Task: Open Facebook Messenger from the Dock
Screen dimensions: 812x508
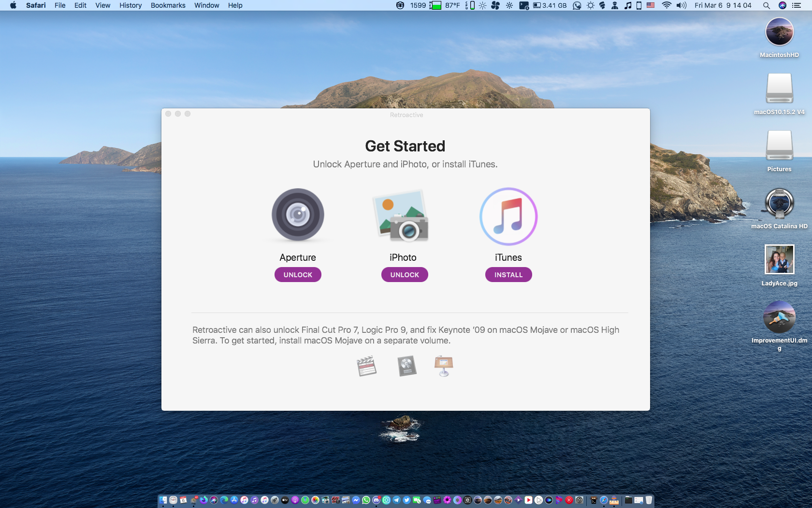Action: [356, 500]
